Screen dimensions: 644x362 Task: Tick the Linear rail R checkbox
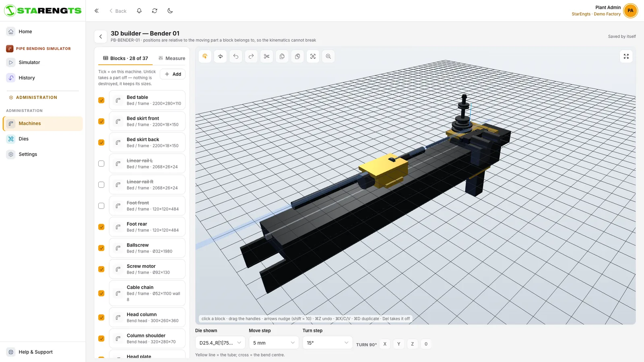pyautogui.click(x=101, y=185)
